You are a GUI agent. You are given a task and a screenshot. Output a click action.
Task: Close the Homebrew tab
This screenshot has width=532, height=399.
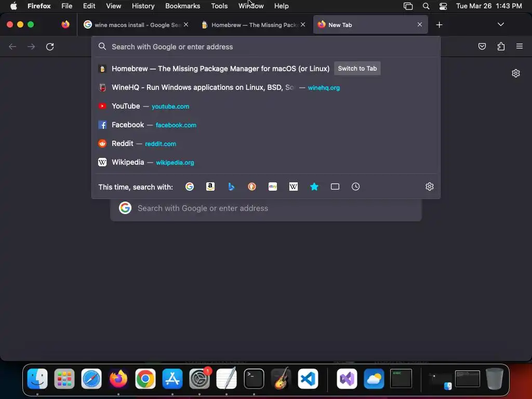click(303, 24)
